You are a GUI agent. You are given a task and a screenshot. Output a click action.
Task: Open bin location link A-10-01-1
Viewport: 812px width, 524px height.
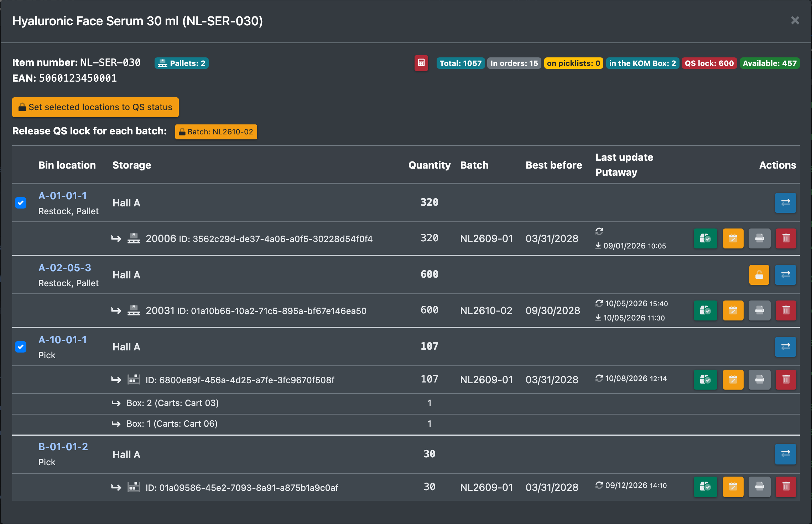click(63, 340)
